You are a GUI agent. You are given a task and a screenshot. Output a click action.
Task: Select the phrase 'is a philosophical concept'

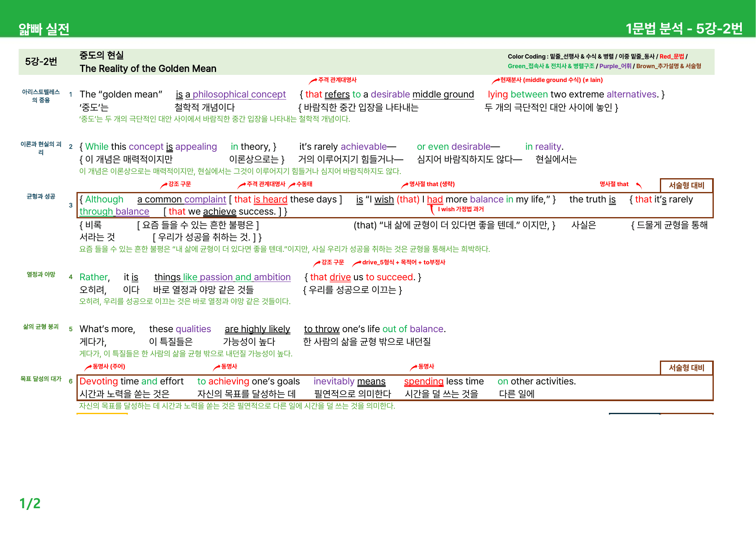(x=231, y=95)
